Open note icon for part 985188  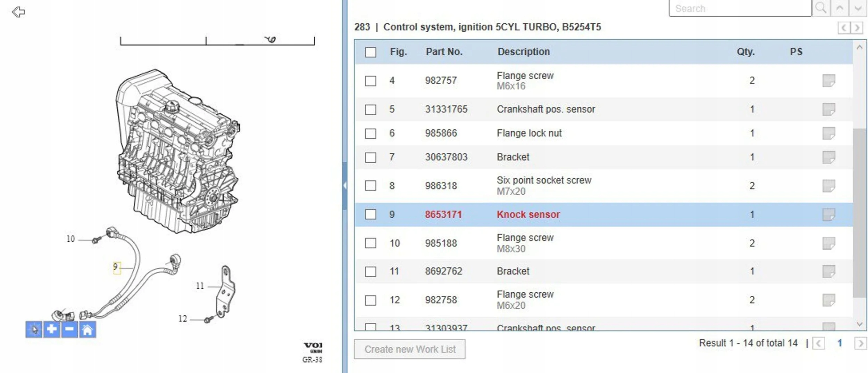(x=829, y=243)
